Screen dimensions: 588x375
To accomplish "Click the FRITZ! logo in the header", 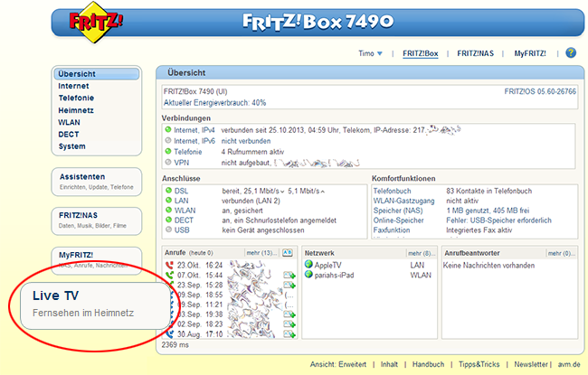I will (97, 22).
